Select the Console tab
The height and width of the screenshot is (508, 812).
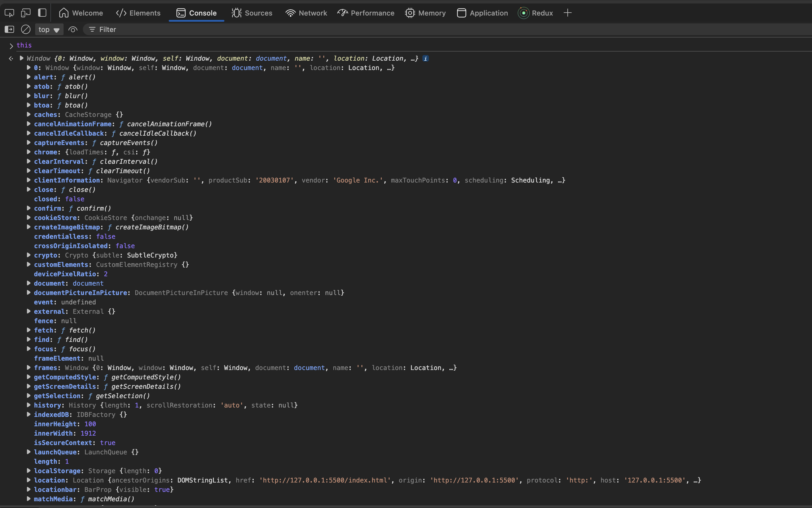pyautogui.click(x=197, y=13)
